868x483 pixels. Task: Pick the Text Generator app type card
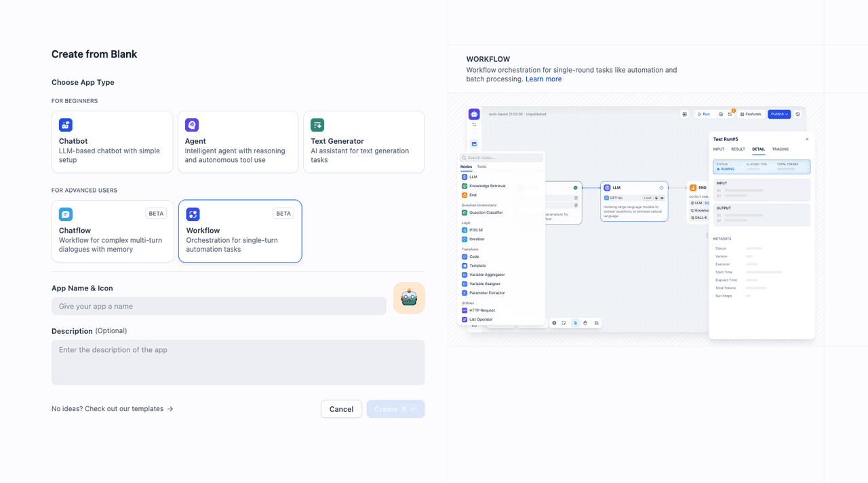[364, 142]
